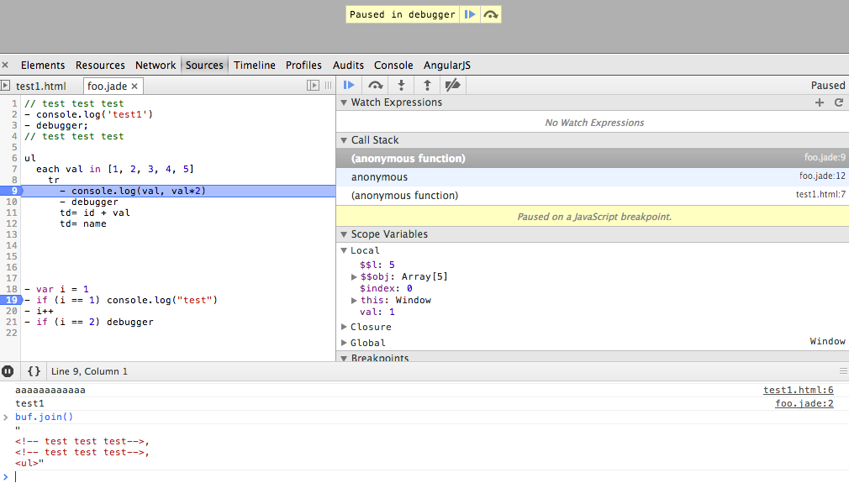This screenshot has height=504, width=849.
Task: Collapse the Local scope
Action: [x=344, y=250]
